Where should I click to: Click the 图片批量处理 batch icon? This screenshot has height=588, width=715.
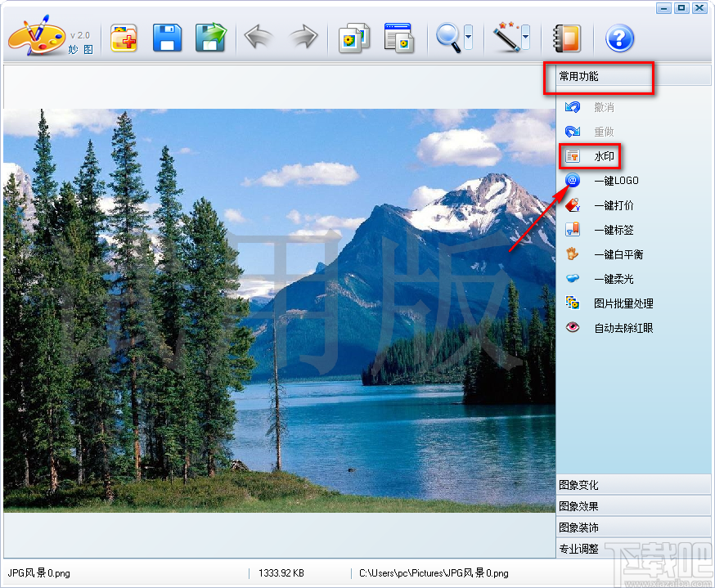click(573, 303)
